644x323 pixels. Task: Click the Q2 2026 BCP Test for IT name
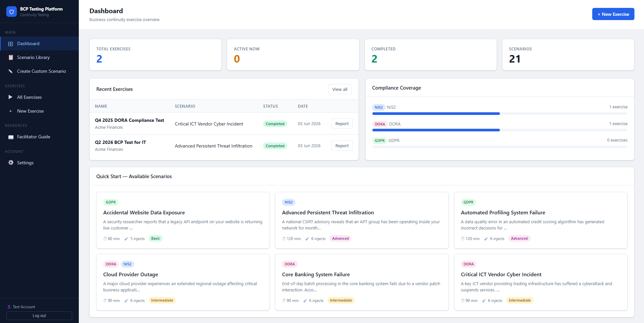tap(120, 143)
